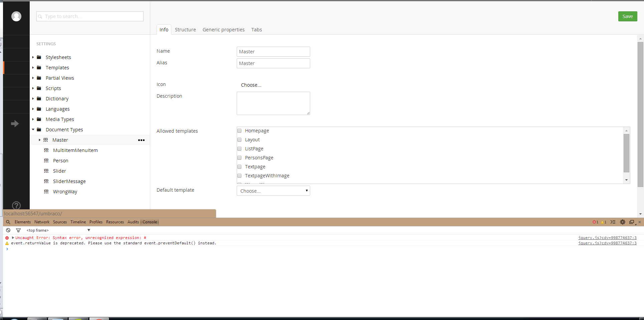
Task: Click the Scripts folder icon
Action: click(x=39, y=88)
